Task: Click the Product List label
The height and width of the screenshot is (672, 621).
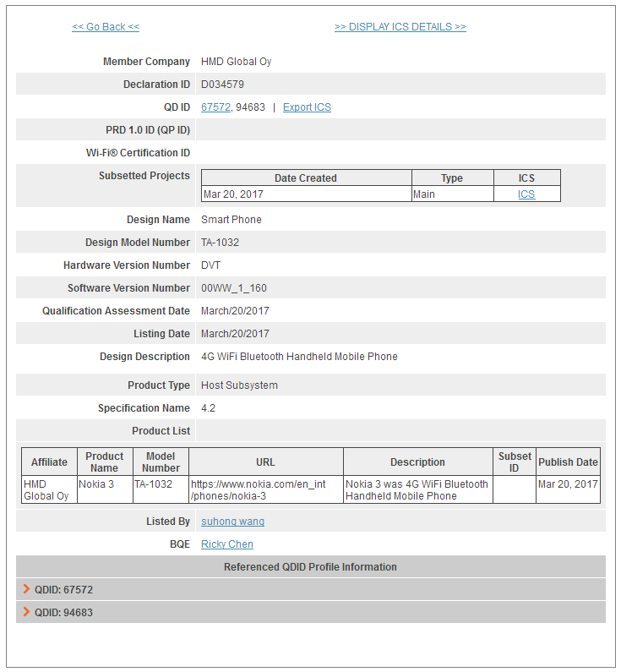Action: click(161, 431)
